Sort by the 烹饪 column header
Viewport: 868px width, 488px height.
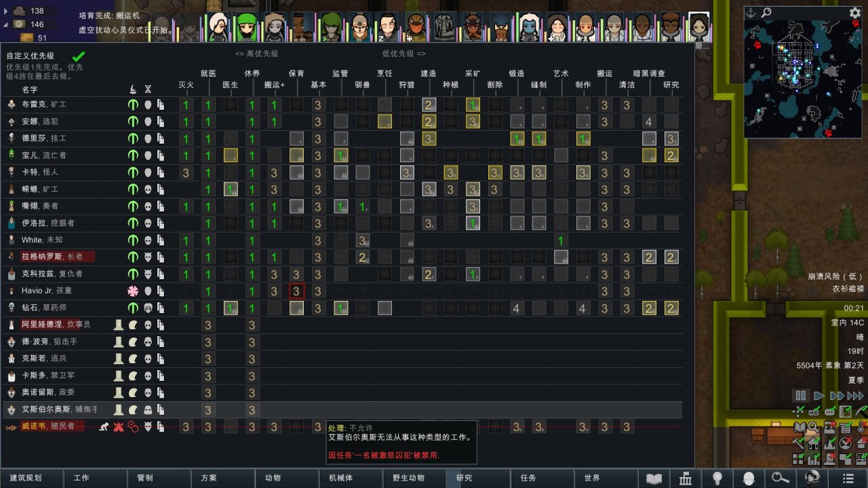tap(384, 73)
